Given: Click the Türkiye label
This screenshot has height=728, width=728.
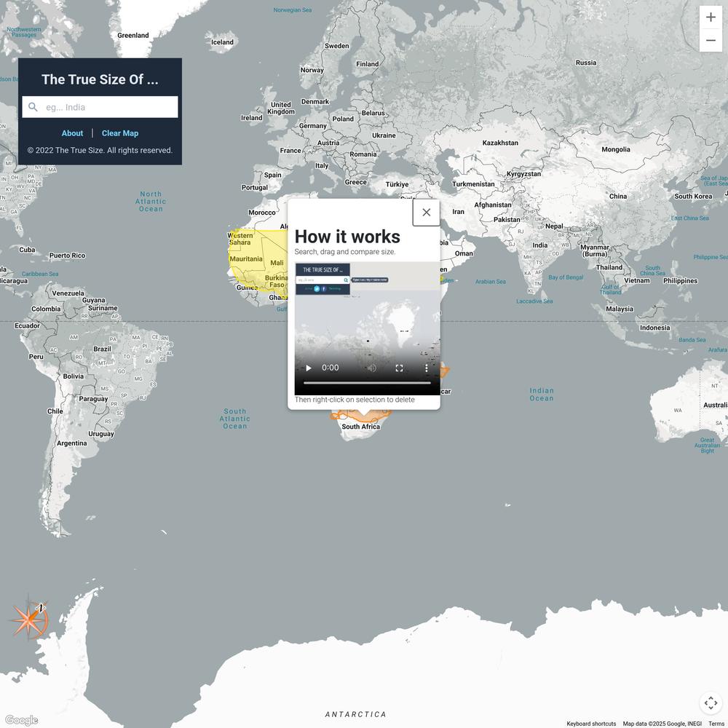Looking at the screenshot, I should pos(397,184).
